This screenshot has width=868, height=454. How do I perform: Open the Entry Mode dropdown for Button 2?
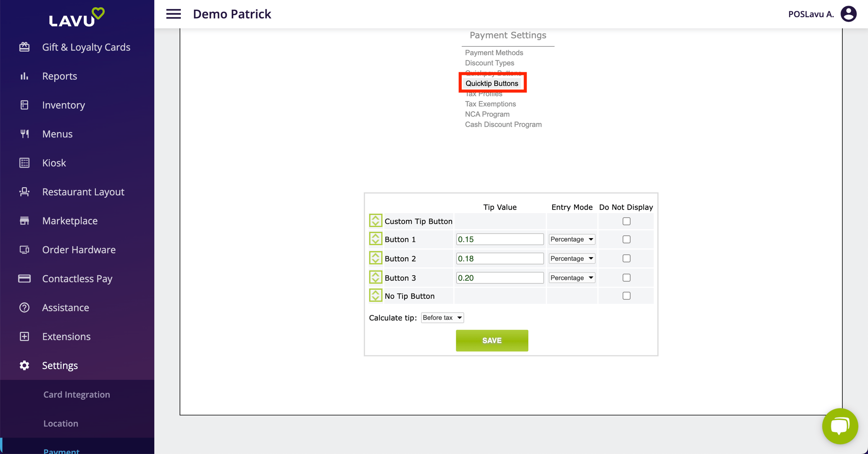coord(572,258)
